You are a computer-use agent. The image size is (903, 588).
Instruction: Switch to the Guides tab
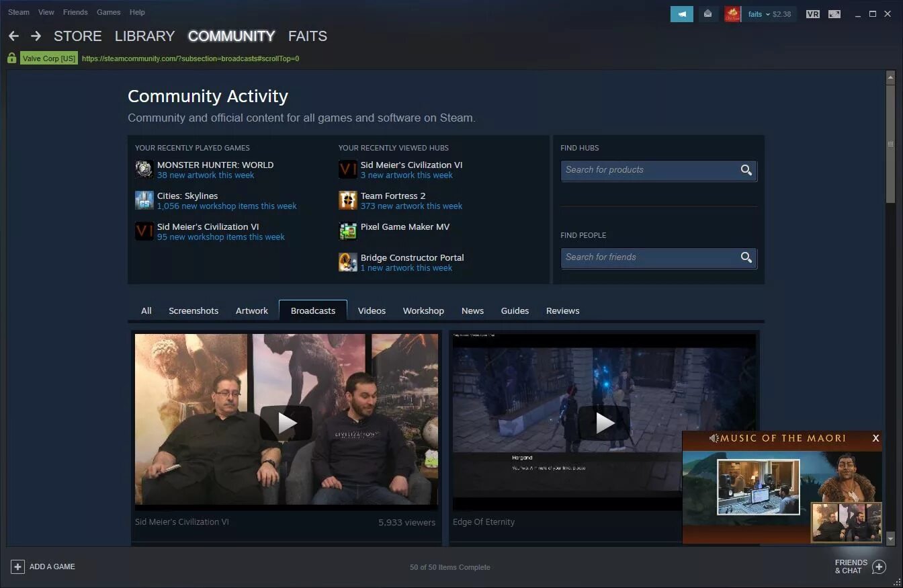515,310
